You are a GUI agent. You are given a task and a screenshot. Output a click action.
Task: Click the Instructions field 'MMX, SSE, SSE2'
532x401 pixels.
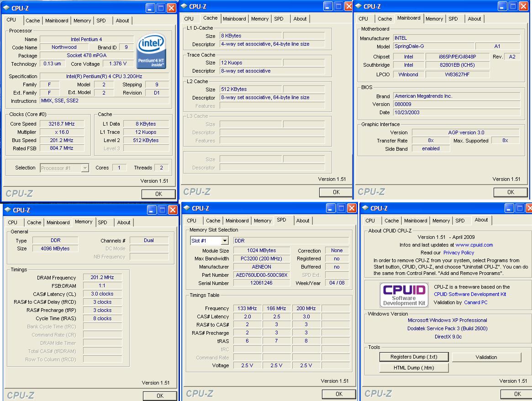click(104, 101)
